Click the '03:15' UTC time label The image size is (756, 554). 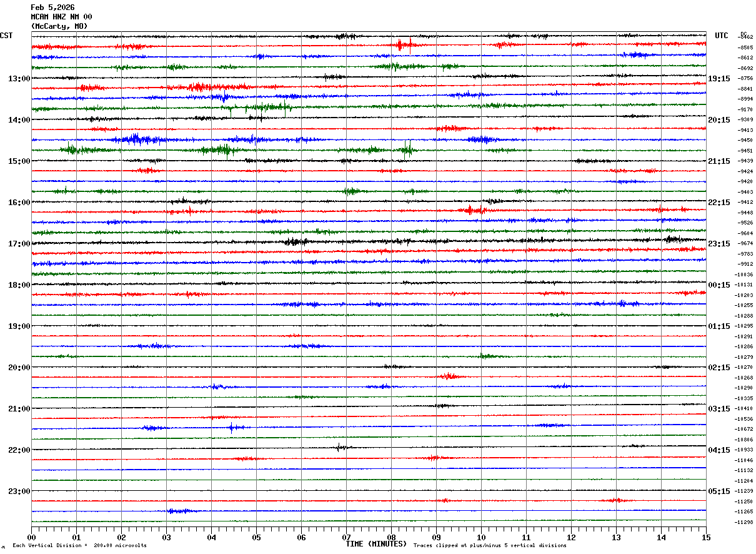(719, 409)
